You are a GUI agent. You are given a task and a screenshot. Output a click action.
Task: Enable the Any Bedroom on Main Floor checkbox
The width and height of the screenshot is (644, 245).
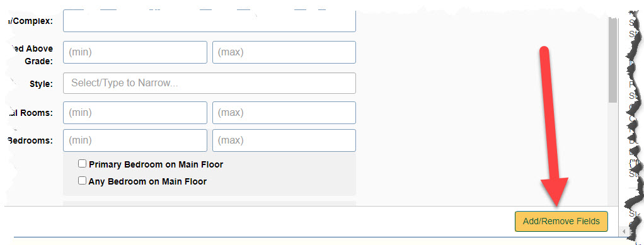[x=82, y=181]
